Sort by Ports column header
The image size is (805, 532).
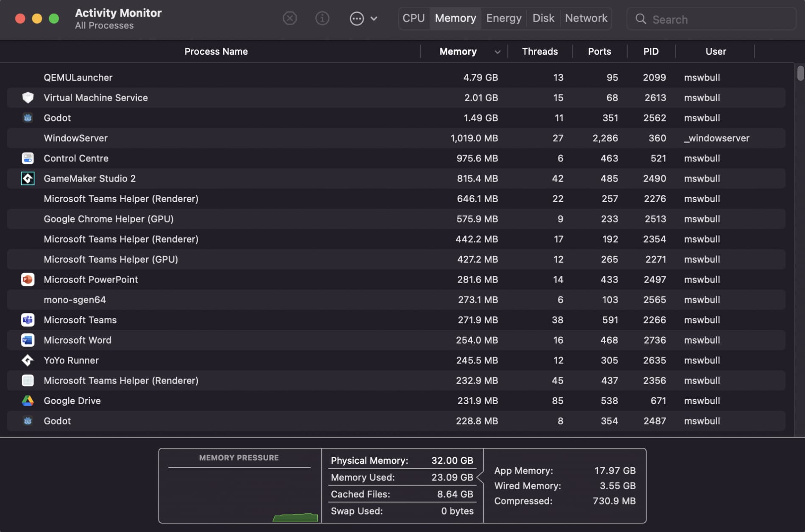599,51
